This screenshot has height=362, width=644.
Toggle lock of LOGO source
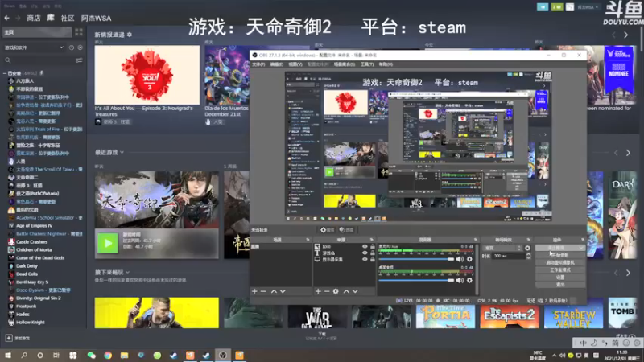[x=373, y=247]
